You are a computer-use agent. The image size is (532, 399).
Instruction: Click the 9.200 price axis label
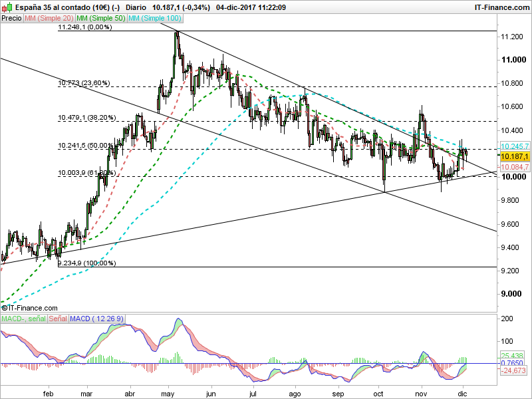(x=511, y=271)
